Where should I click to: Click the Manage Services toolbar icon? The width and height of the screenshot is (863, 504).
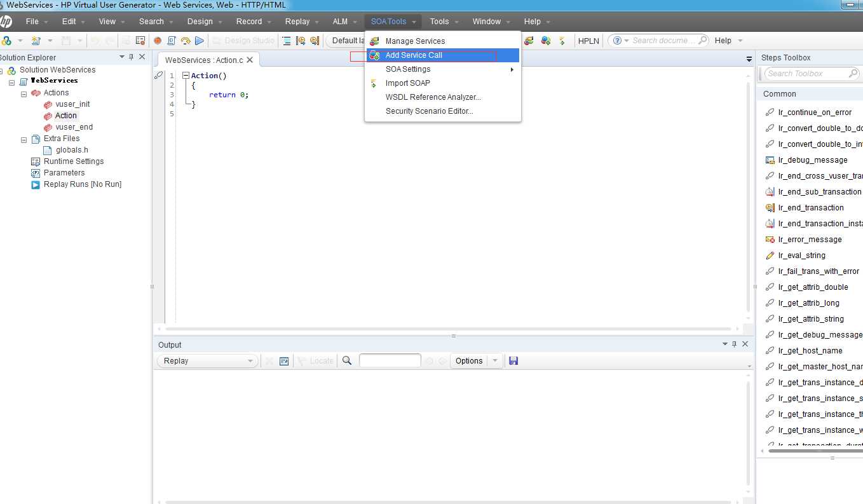(529, 41)
